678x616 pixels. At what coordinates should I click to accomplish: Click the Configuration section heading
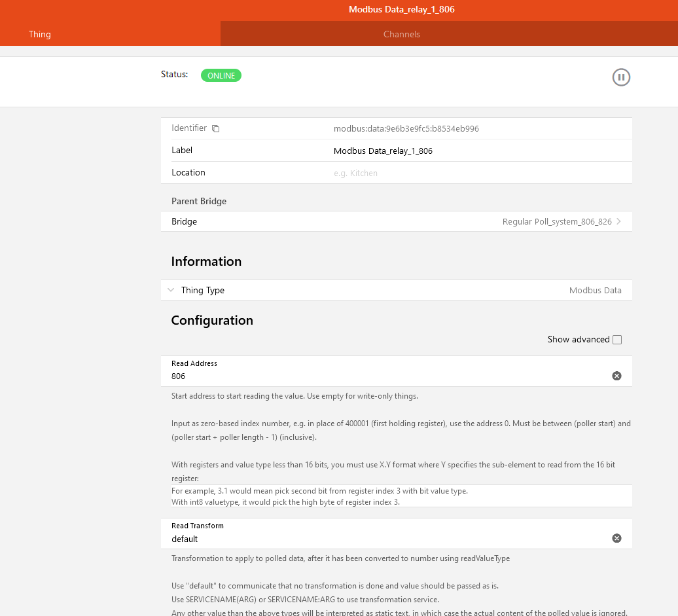click(x=212, y=320)
